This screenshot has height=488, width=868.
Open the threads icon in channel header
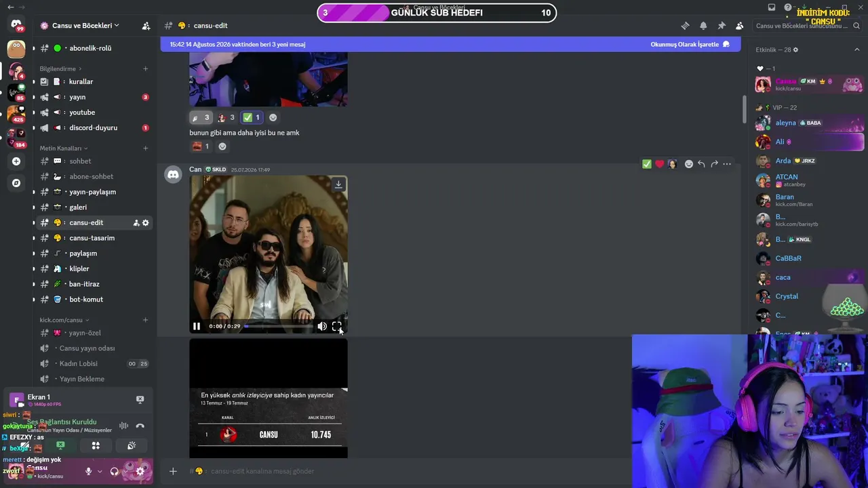[x=685, y=26]
